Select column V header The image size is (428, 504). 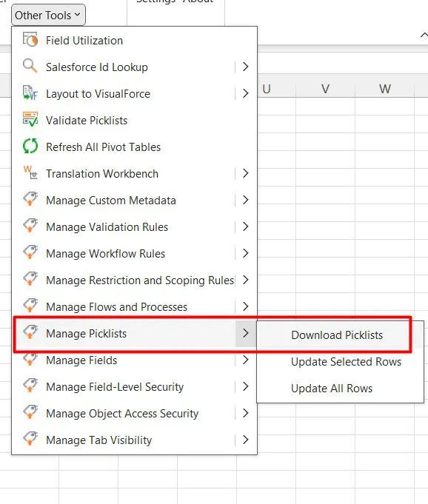325,88
